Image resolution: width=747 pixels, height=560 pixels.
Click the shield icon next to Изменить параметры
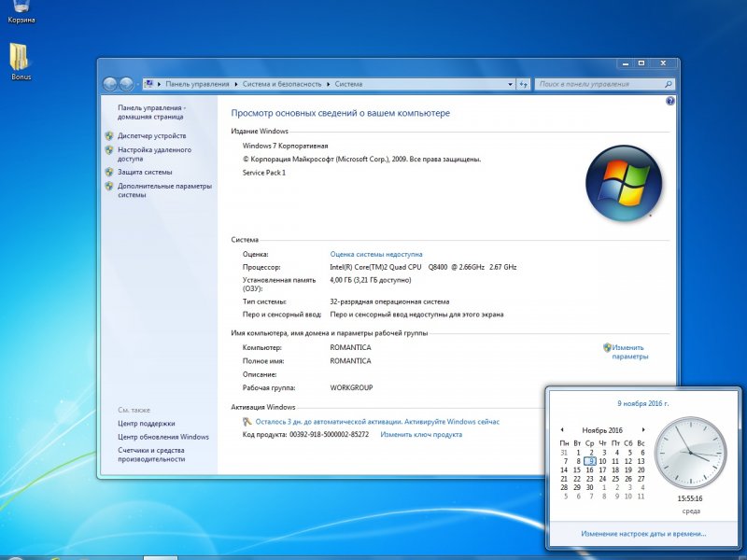tap(607, 347)
